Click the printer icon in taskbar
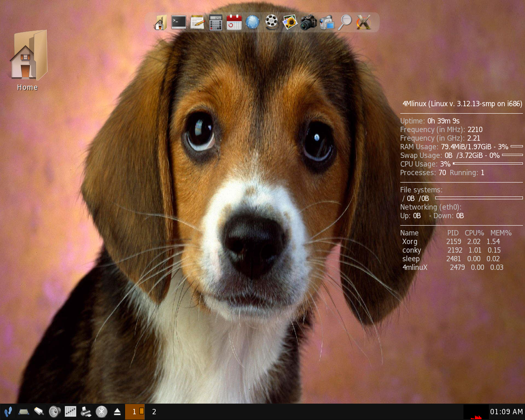525x420 pixels. coord(86,411)
